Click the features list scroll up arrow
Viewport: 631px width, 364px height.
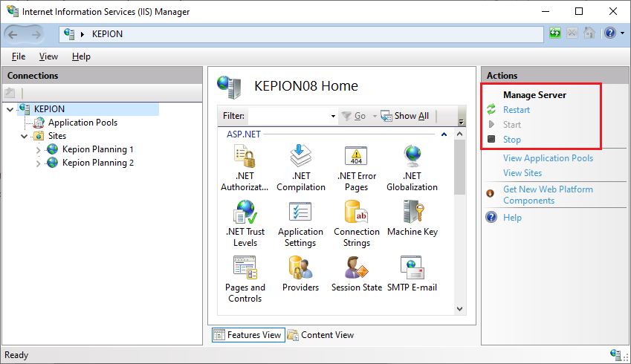459,134
